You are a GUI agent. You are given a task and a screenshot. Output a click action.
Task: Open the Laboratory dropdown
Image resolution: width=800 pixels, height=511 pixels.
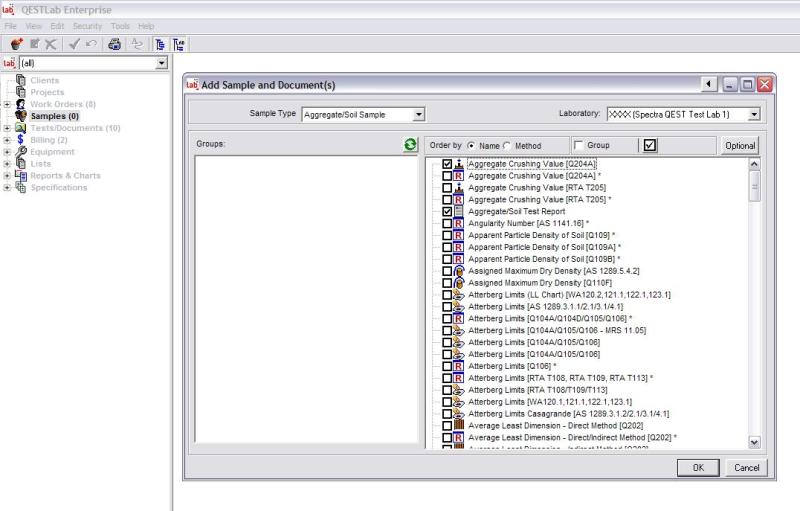point(753,115)
